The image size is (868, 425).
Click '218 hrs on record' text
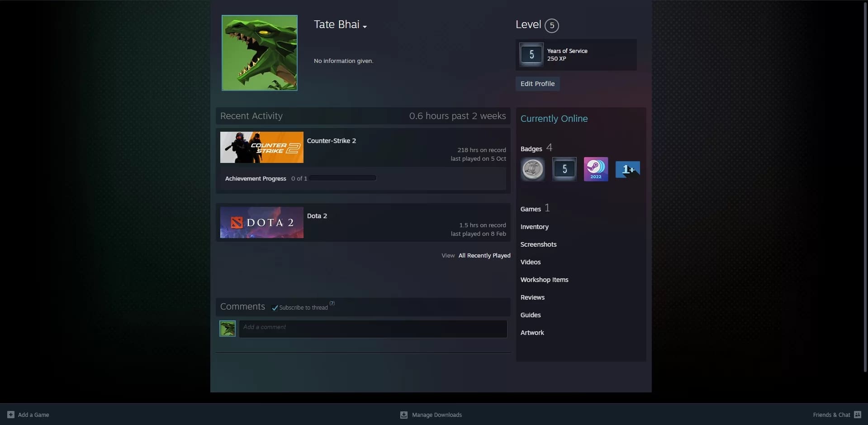point(481,150)
